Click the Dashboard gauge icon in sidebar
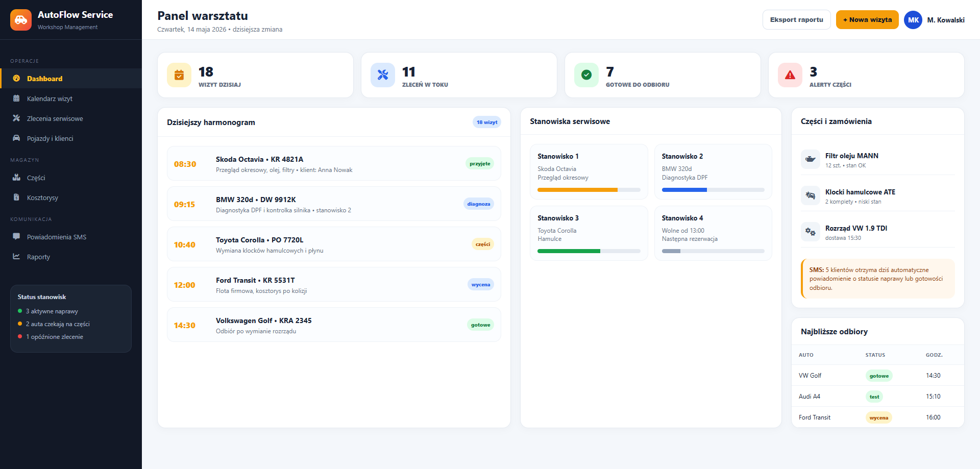Image resolution: width=980 pixels, height=469 pixels. (x=16, y=79)
